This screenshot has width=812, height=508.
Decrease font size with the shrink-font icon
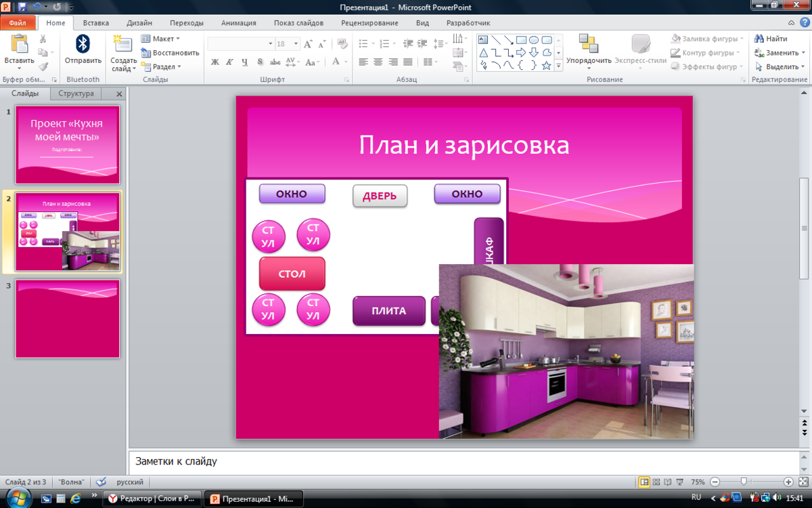click(x=322, y=44)
